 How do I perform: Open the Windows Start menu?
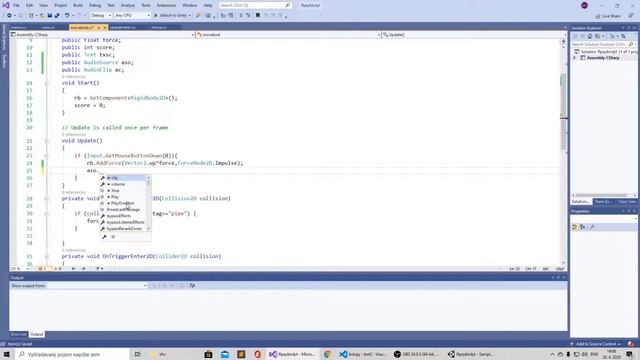[7, 354]
